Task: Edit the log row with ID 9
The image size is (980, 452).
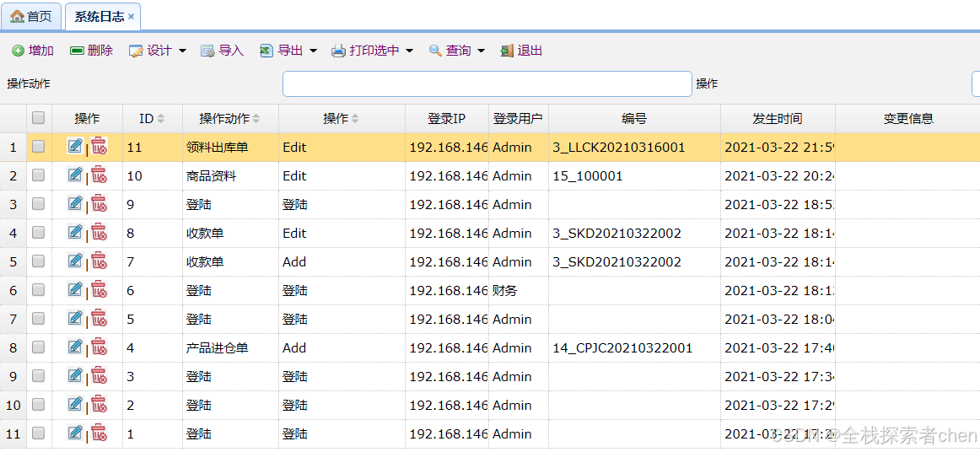Action: (x=75, y=204)
